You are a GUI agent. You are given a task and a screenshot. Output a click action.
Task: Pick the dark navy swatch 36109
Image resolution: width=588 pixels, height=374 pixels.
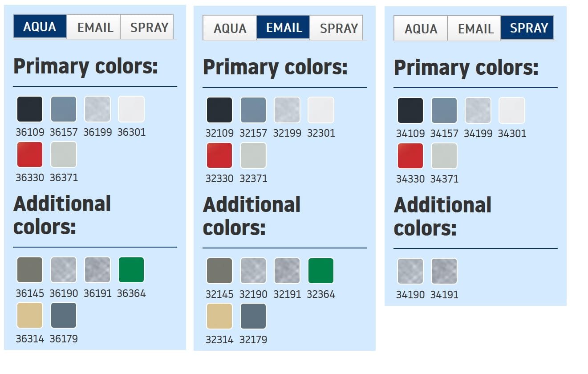pos(30,109)
